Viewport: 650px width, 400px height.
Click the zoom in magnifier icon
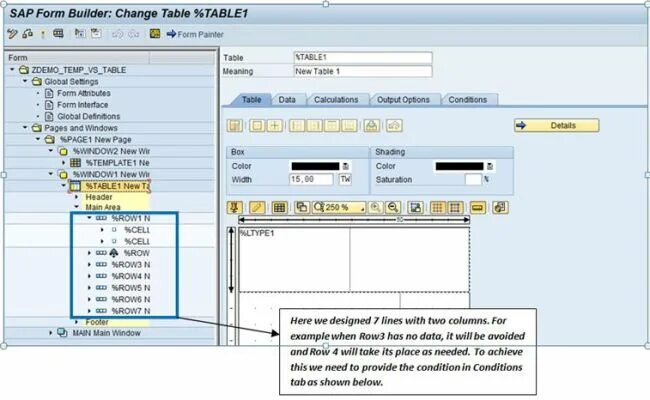pos(376,207)
